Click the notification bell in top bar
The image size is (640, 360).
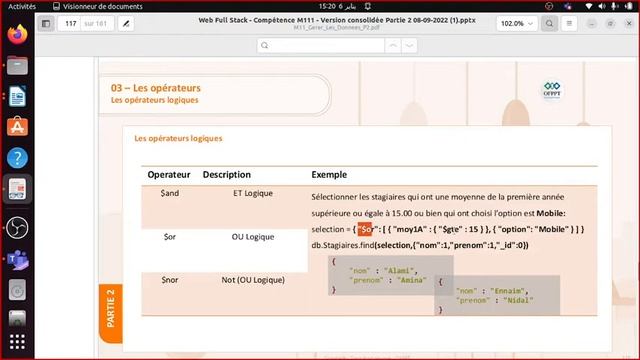click(368, 6)
